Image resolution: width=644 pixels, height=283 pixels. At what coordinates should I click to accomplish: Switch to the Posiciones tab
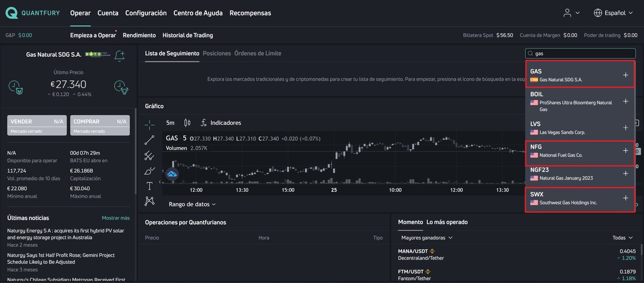[x=217, y=54]
